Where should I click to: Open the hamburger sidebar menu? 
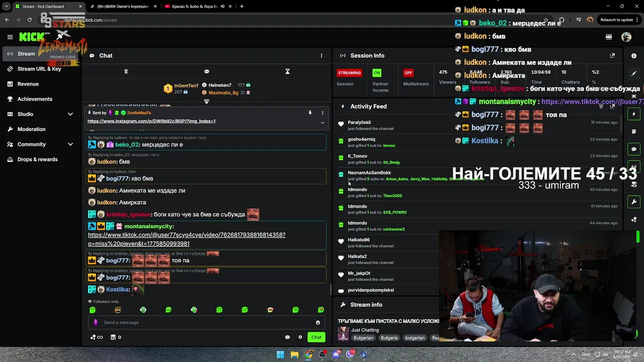10,37
